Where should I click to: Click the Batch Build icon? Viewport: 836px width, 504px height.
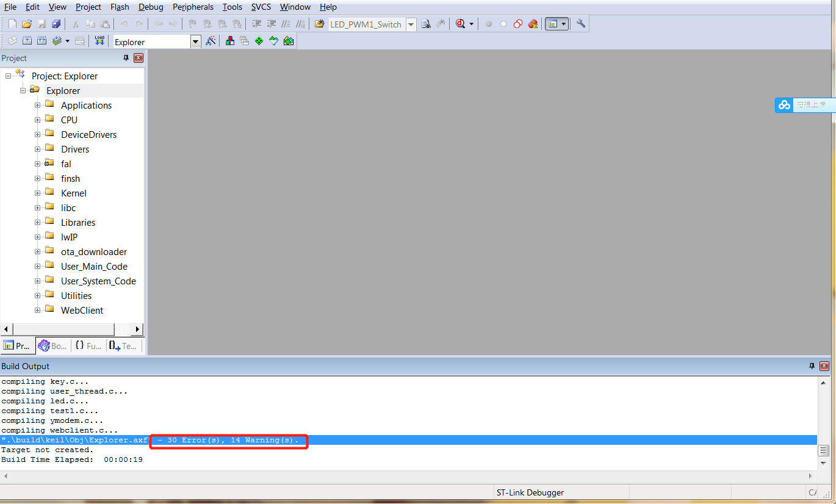(x=57, y=41)
